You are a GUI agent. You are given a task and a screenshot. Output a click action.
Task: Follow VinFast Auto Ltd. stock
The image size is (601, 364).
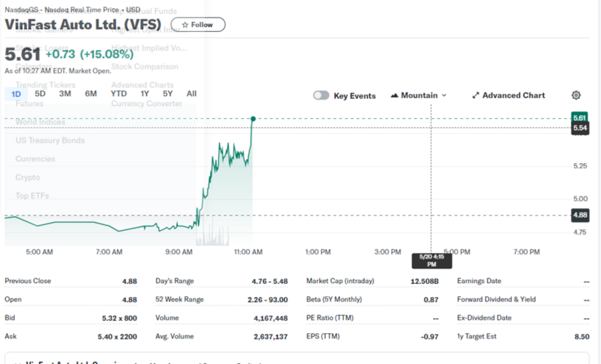(197, 25)
